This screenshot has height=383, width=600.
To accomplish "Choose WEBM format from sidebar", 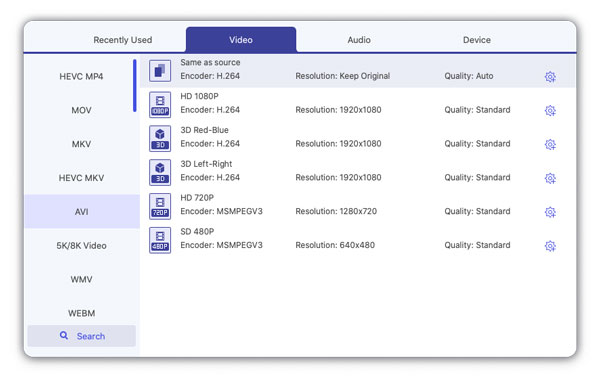I will coord(81,313).
